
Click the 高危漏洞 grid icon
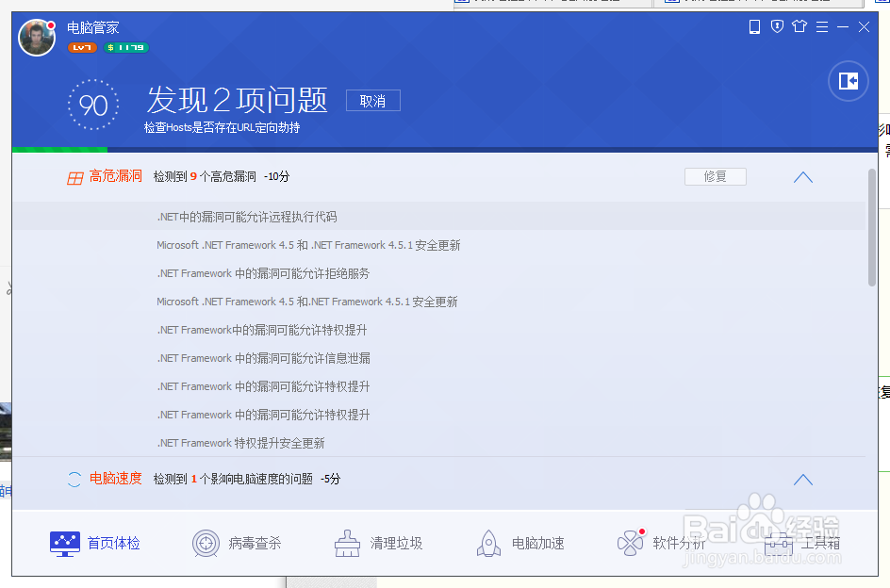click(74, 178)
